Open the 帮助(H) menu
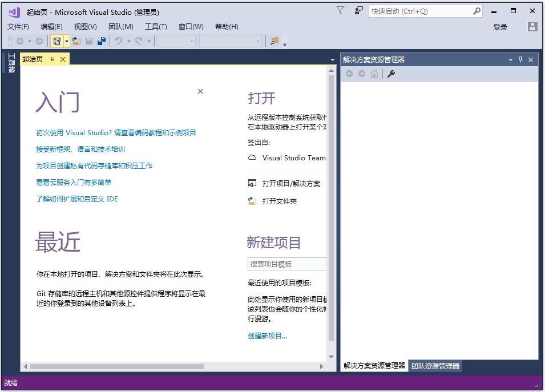The image size is (545, 392). click(x=227, y=27)
